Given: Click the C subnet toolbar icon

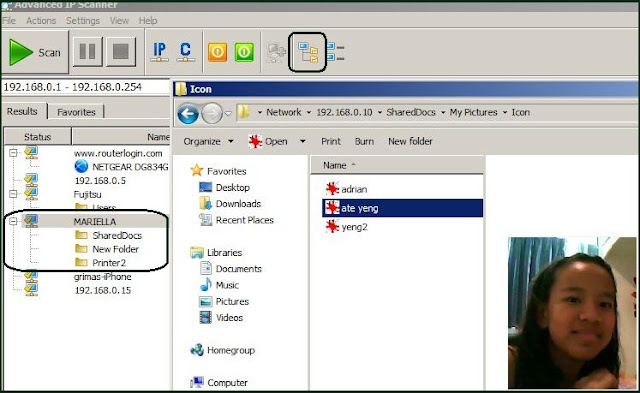Looking at the screenshot, I should pos(185,52).
